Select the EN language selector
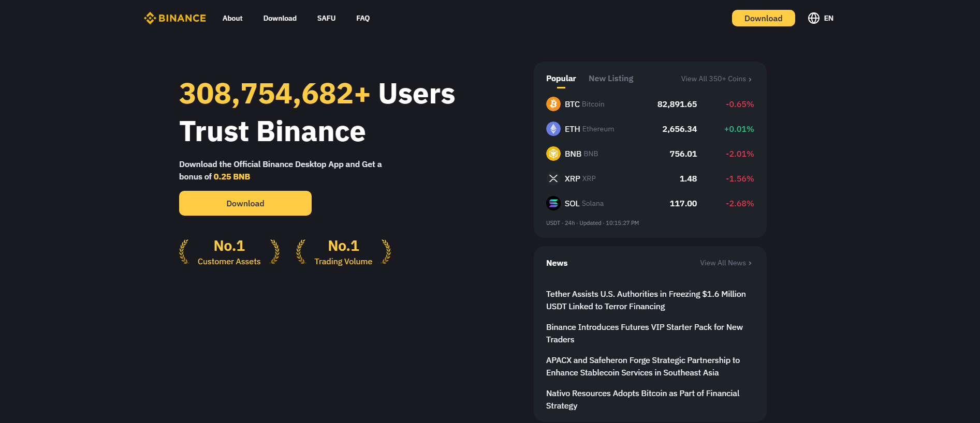This screenshot has height=423, width=980. 828,18
